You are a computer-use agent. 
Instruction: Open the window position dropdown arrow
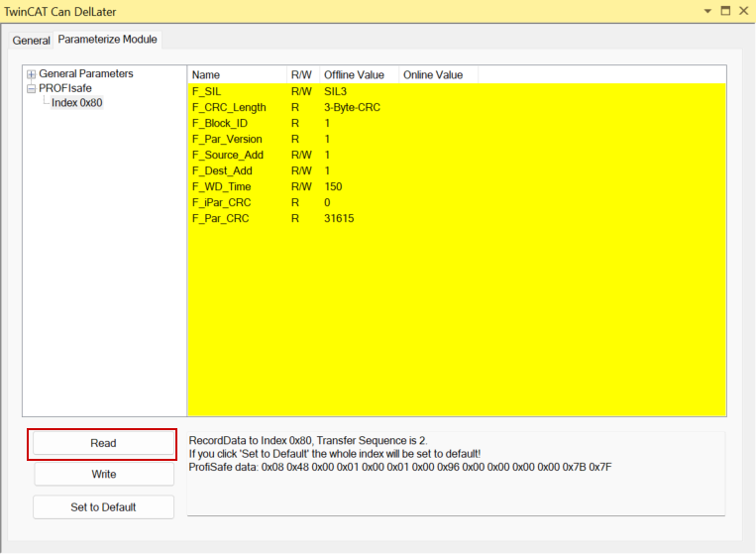tap(707, 11)
